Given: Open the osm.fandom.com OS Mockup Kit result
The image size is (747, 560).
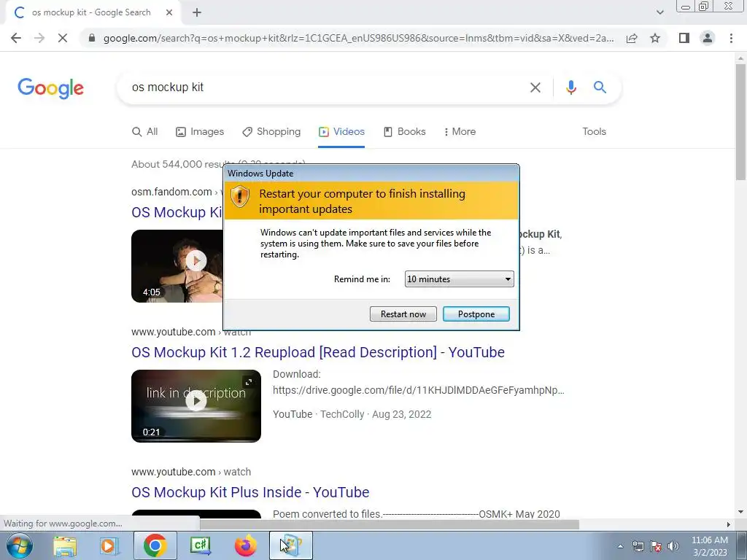Looking at the screenshot, I should click(177, 212).
